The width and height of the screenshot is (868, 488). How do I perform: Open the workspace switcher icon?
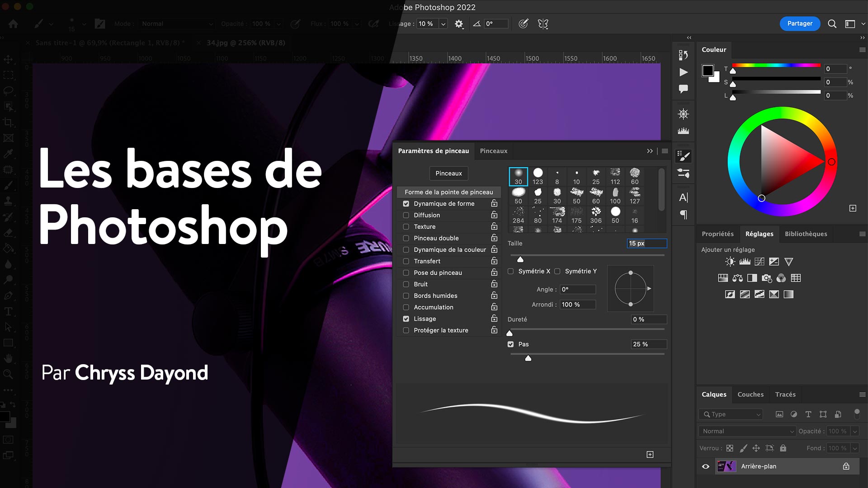point(850,24)
